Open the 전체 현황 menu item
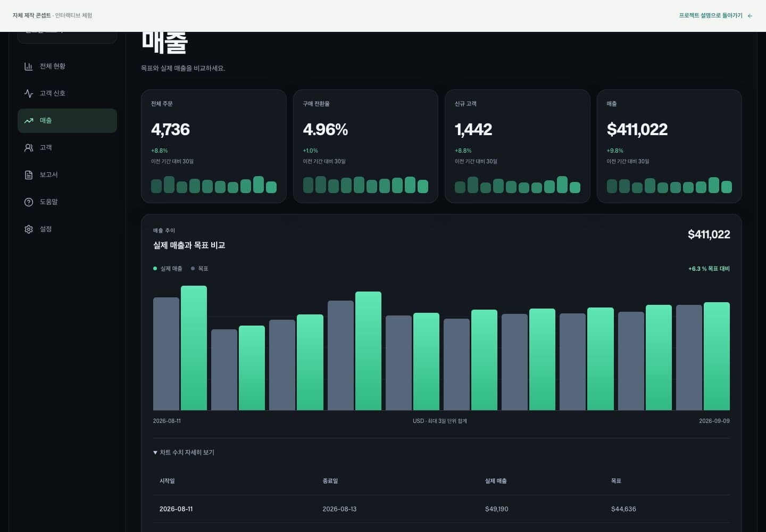This screenshot has width=766, height=532. coord(67,66)
